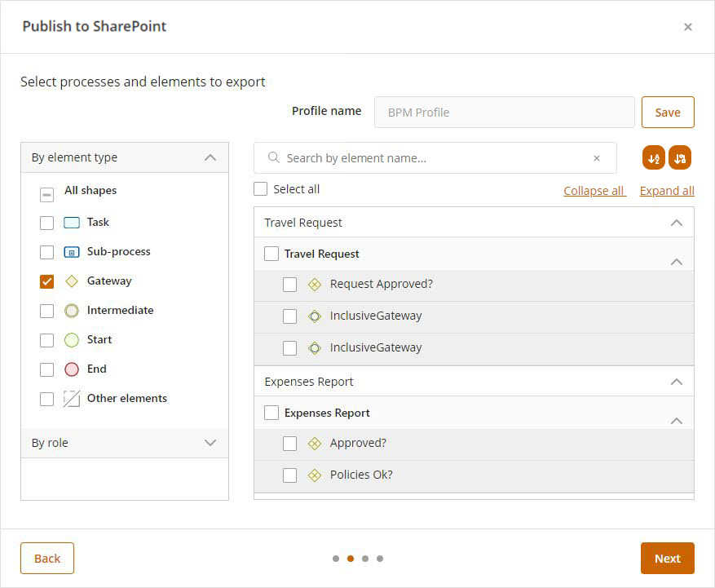Jump to the third wizard step dot
Image resolution: width=715 pixels, height=588 pixels.
coord(365,559)
